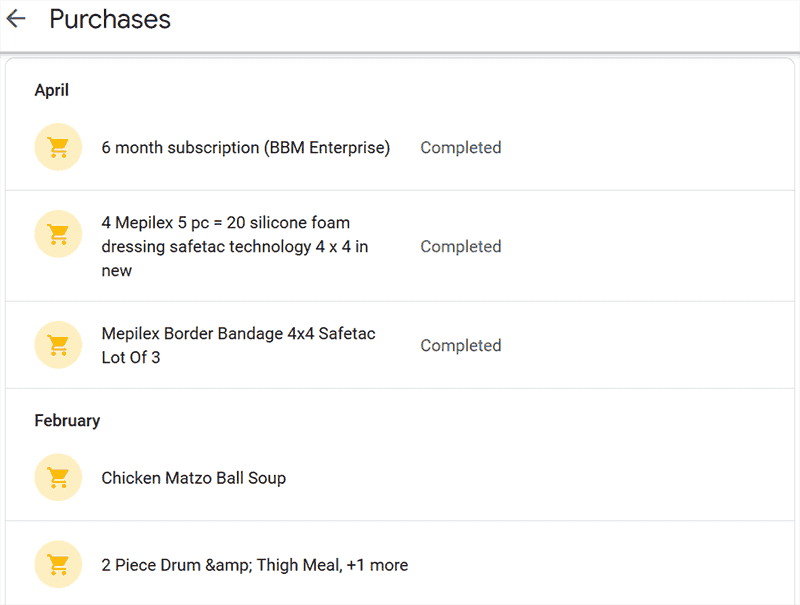Open the 6 month subscription purchase
Screen dimensions: 800x605
pyautogui.click(x=245, y=148)
